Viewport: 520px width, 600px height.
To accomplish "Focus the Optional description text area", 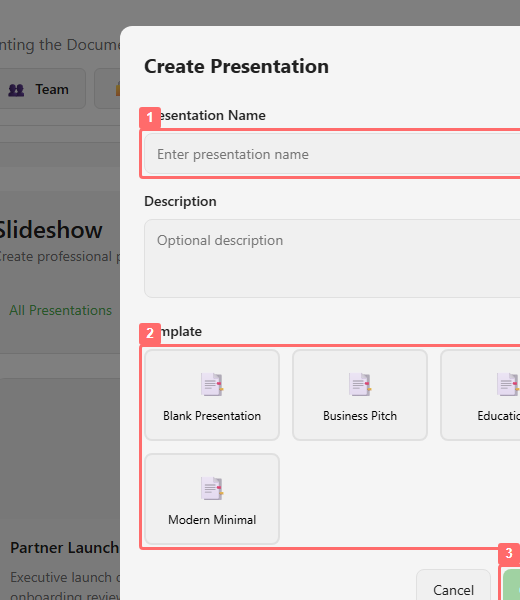I will [332, 258].
